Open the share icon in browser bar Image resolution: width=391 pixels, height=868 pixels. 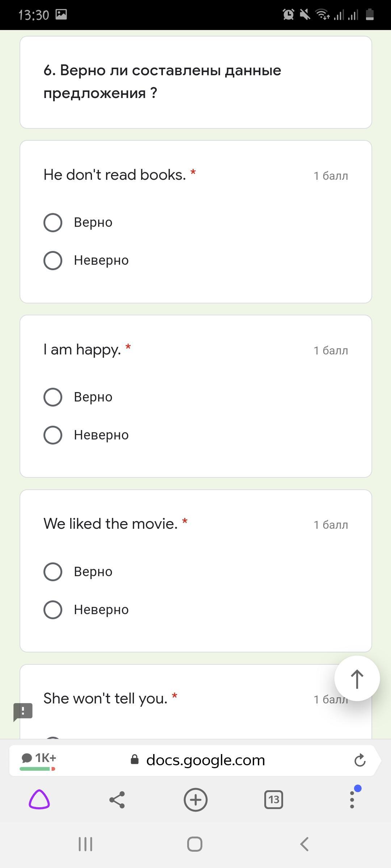(117, 800)
